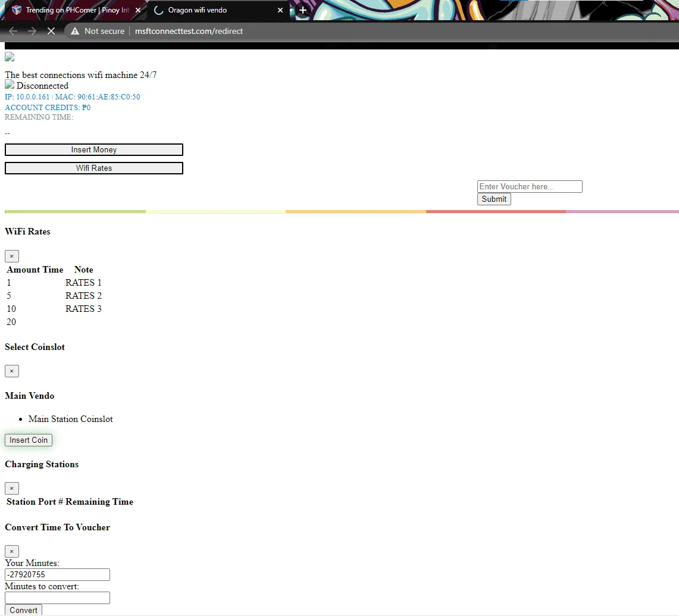Screen dimensions: 679x616
Task: Click the RATES 2 table cell
Action: coord(83,295)
